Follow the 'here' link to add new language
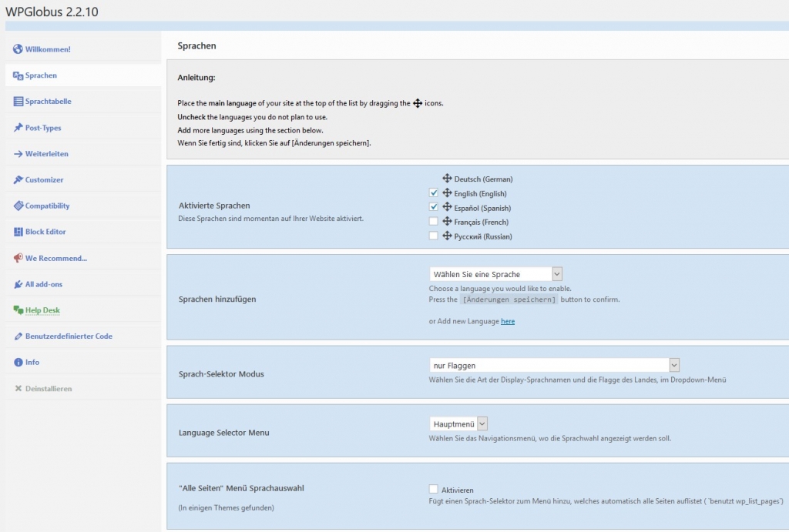This screenshot has height=532, width=789. pyautogui.click(x=508, y=321)
